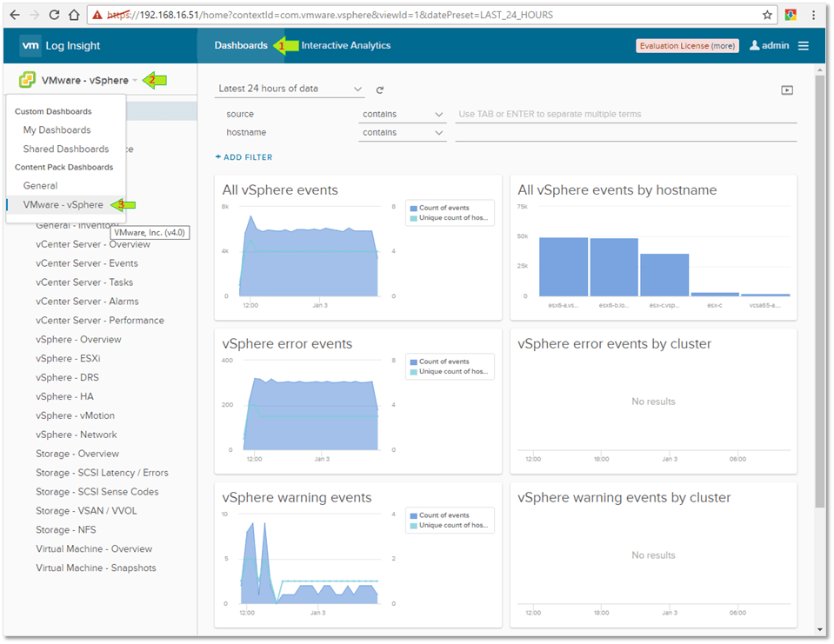834x644 pixels.
Task: Open vCenter Server - Tasks dashboard
Action: click(x=84, y=282)
